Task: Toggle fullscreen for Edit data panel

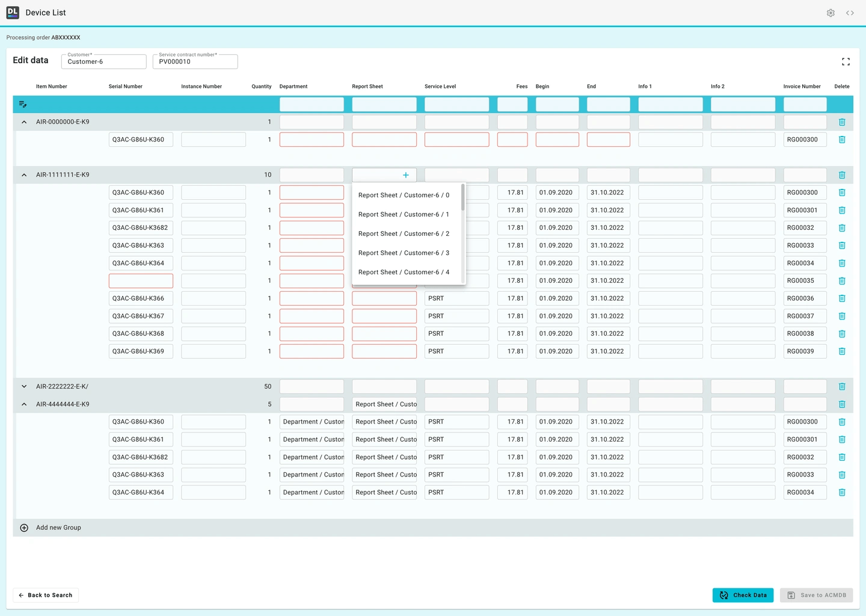Action: click(x=846, y=62)
